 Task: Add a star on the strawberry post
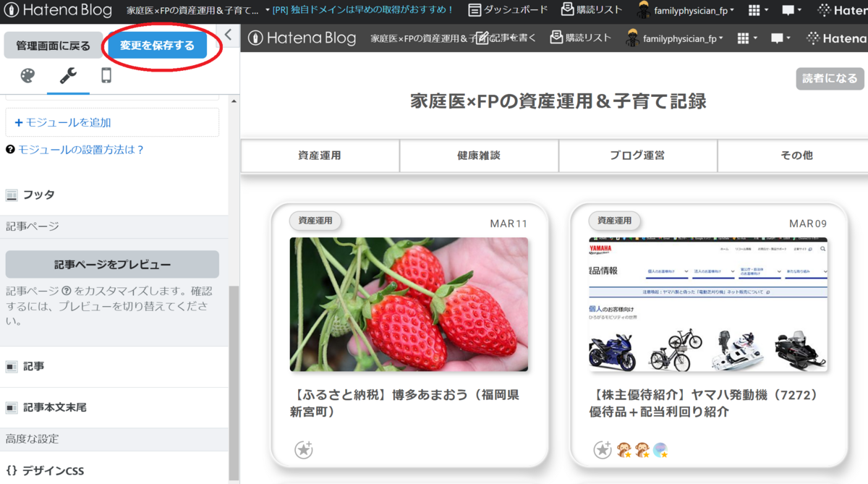(x=304, y=450)
